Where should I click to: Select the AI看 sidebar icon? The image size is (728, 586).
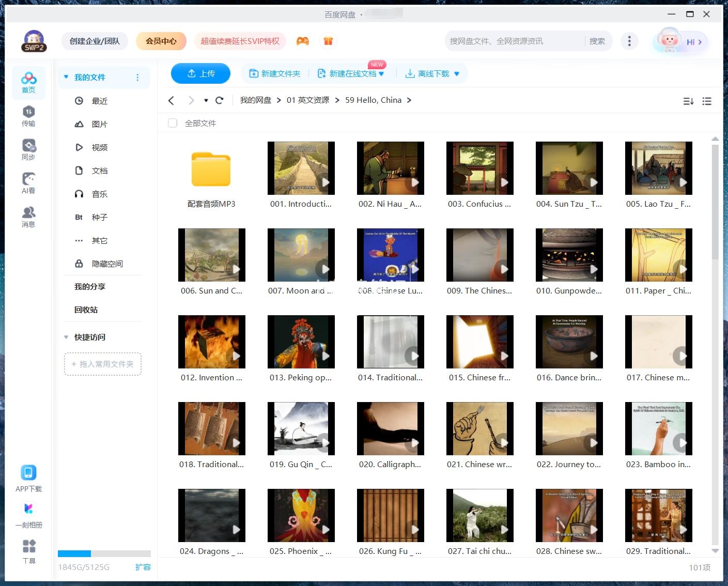[x=28, y=183]
